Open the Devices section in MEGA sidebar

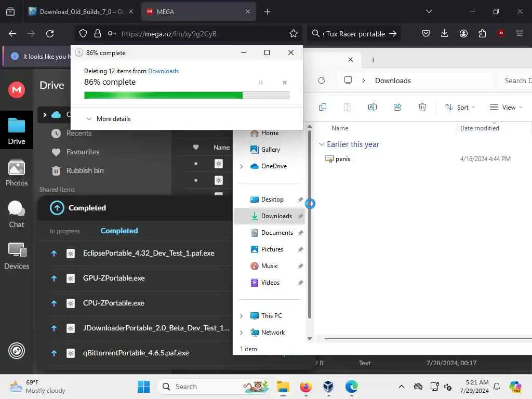tap(16, 256)
